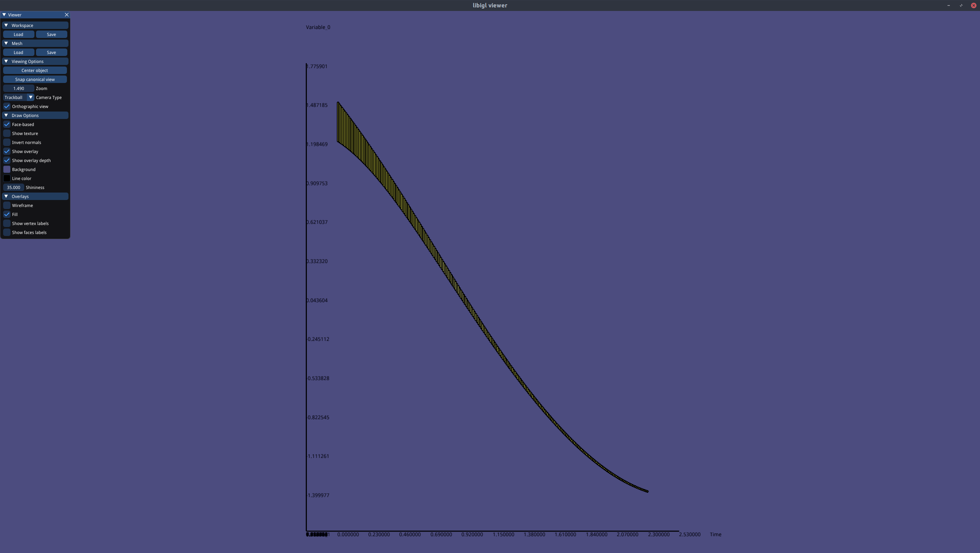Open Background color swatch
980x553 pixels.
(x=7, y=169)
